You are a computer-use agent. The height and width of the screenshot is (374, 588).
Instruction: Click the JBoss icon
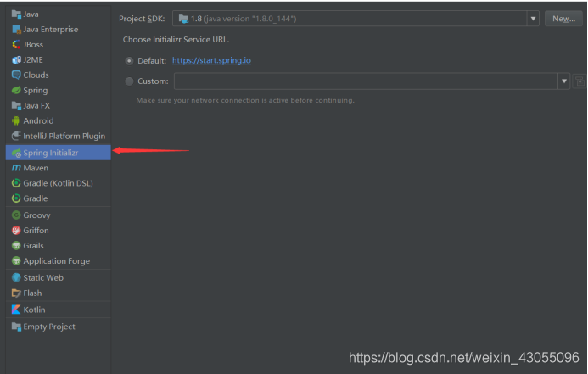[16, 45]
